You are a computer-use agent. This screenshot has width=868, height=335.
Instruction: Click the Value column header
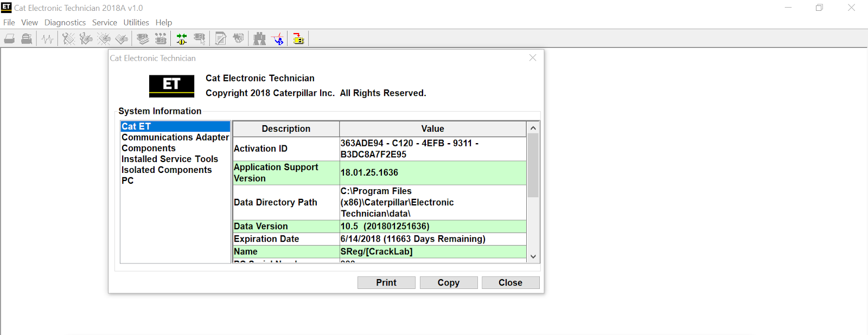pyautogui.click(x=433, y=128)
